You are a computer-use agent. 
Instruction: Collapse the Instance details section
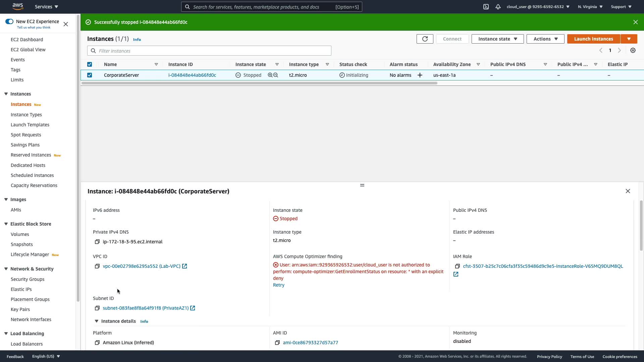[97, 321]
